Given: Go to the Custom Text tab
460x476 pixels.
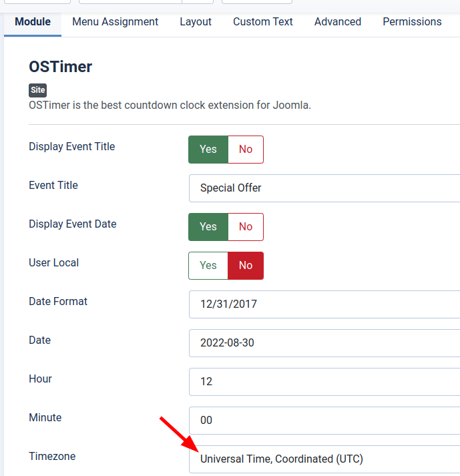Looking at the screenshot, I should (262, 22).
